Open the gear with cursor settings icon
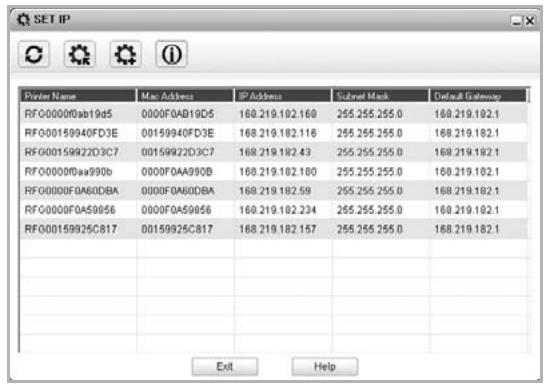 coord(80,54)
